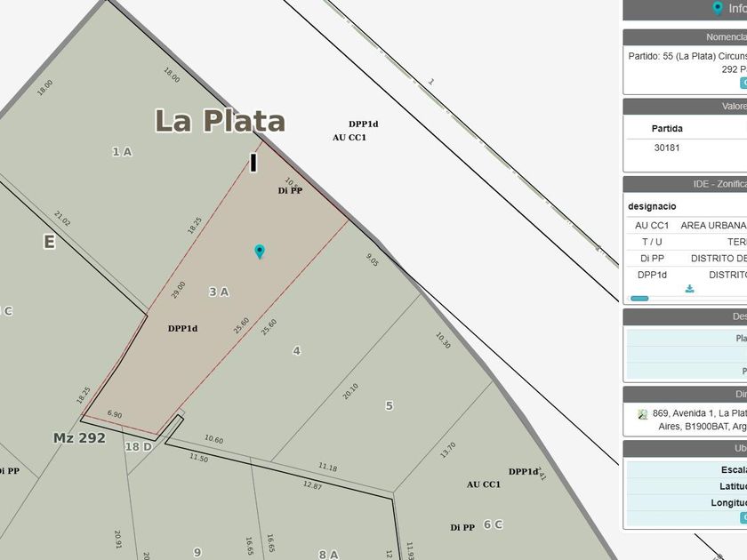
Task: Click the teal location marker on parcel 3 A
Action: coord(259,252)
